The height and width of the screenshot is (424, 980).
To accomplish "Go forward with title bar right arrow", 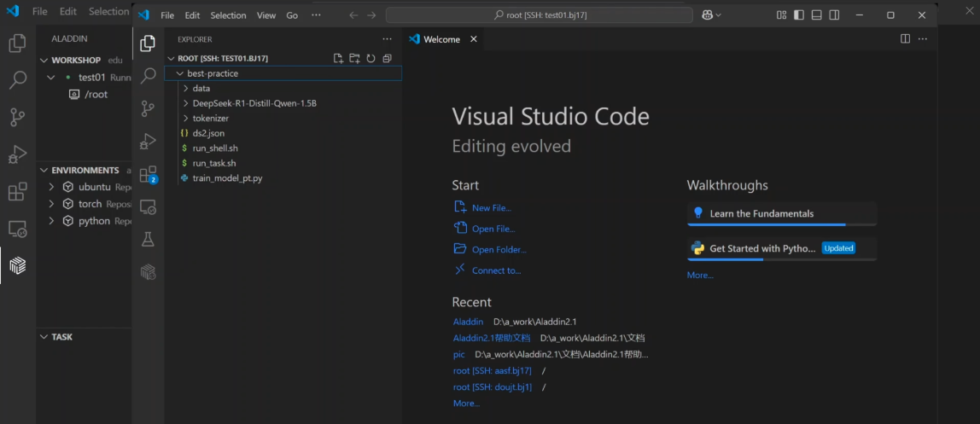I will 371,15.
